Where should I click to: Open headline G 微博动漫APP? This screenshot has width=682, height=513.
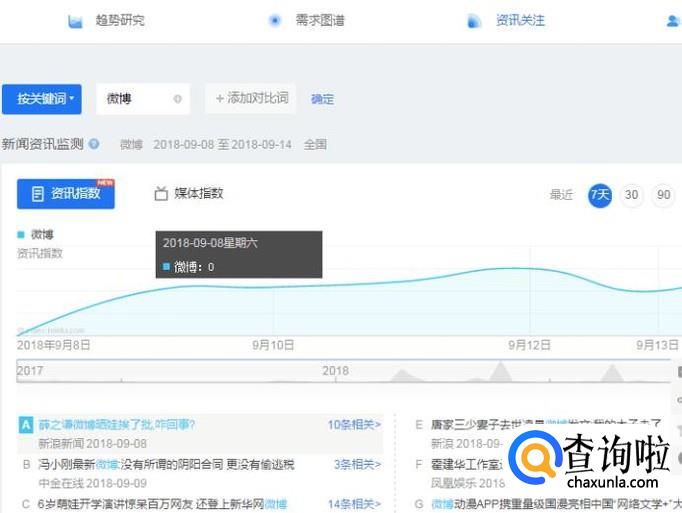point(556,504)
